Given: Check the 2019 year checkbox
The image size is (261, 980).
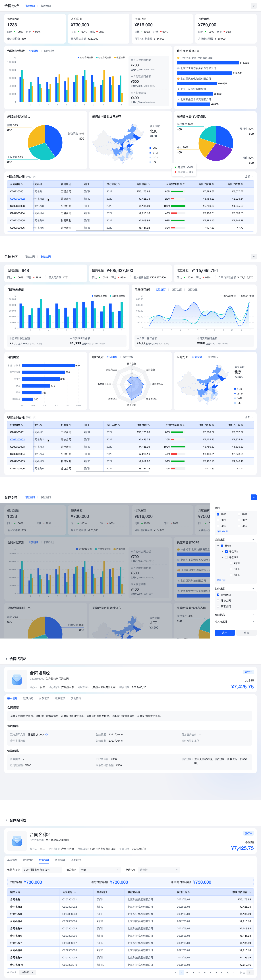Looking at the screenshot, I should (x=239, y=514).
